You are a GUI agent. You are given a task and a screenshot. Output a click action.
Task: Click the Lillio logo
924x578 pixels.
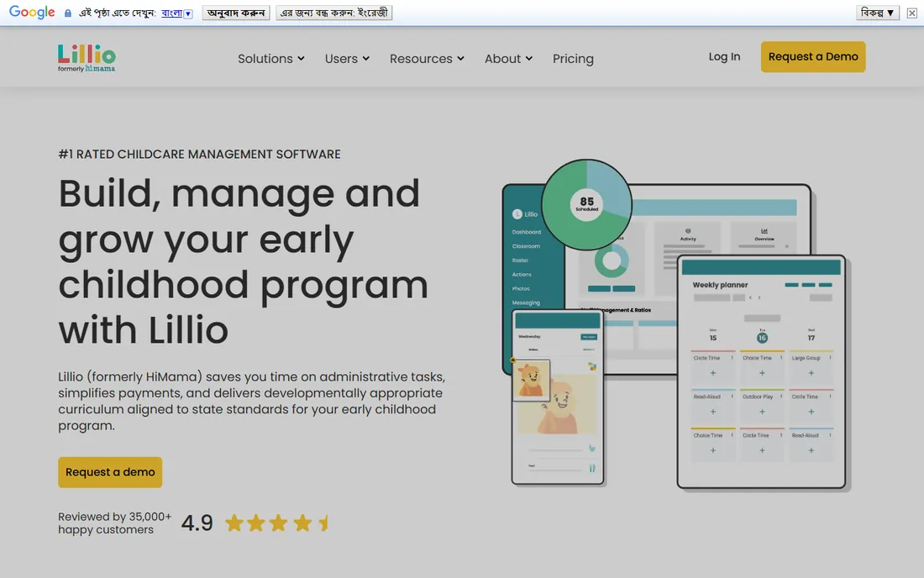tap(87, 58)
